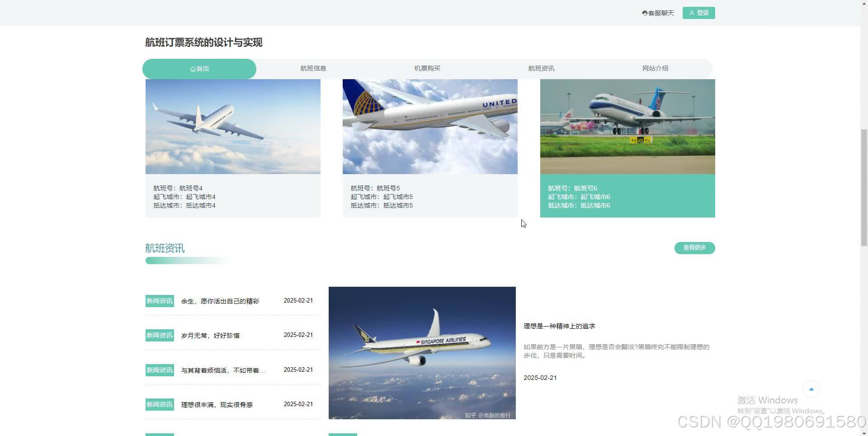Open news 与其背着烦恼活，不如带着…

pos(223,370)
